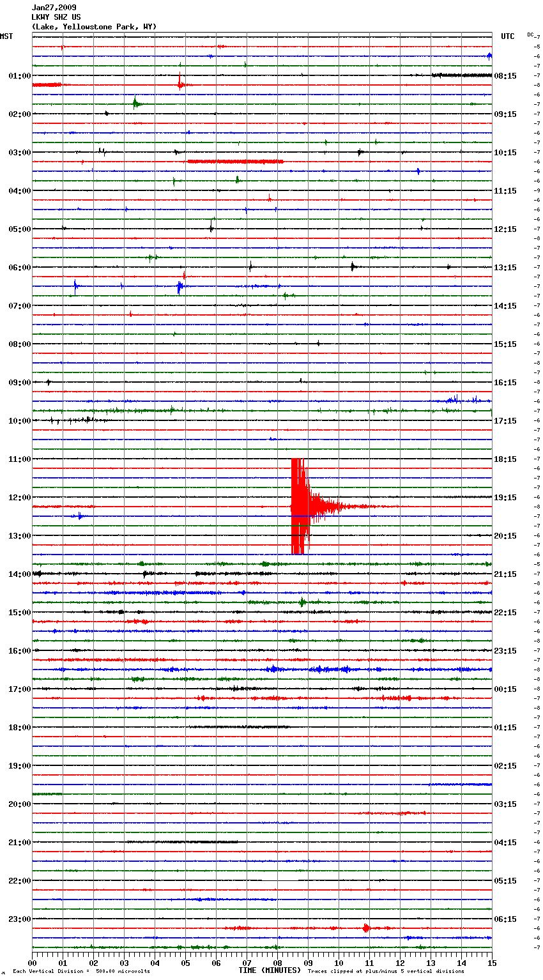The height and width of the screenshot is (980, 543).
Task: Select the 16:15 UTC time label
Action: pos(505,383)
